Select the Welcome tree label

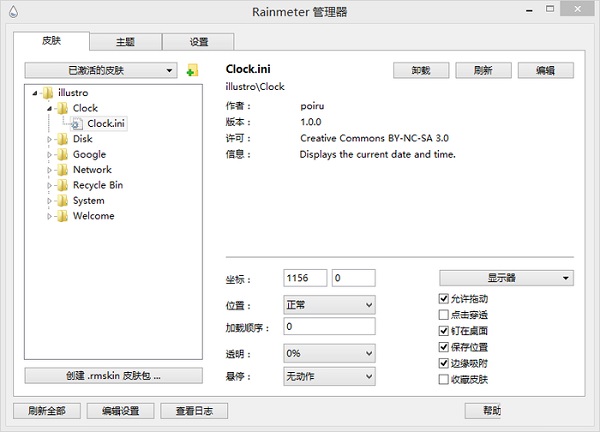[94, 216]
